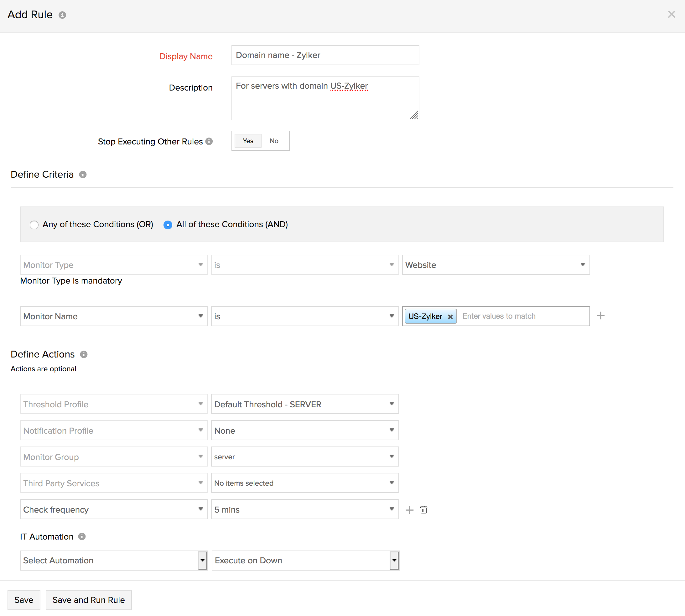Click Save and Run Rule
Screen dimensions: 685x616
[89, 600]
